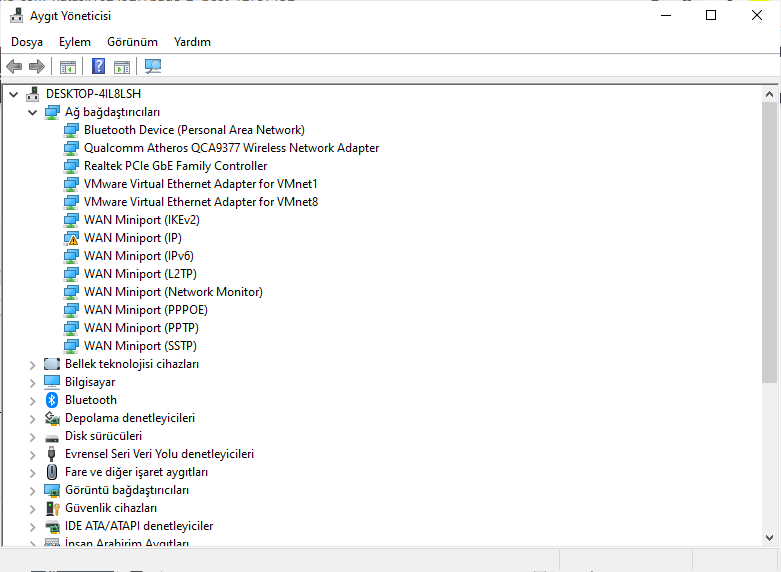Image resolution: width=781 pixels, height=572 pixels.
Task: Open the Dosya menu
Action: point(27,42)
